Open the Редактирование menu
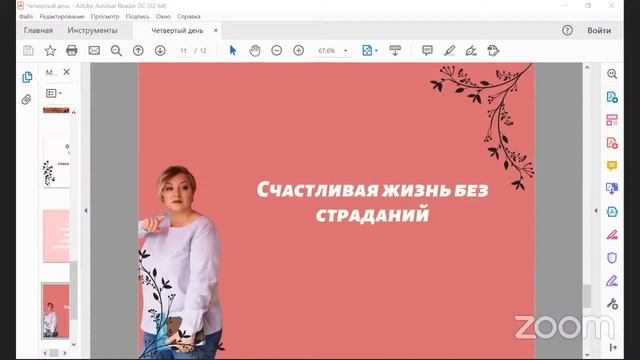Image resolution: width=640 pixels, height=360 pixels. point(62,17)
